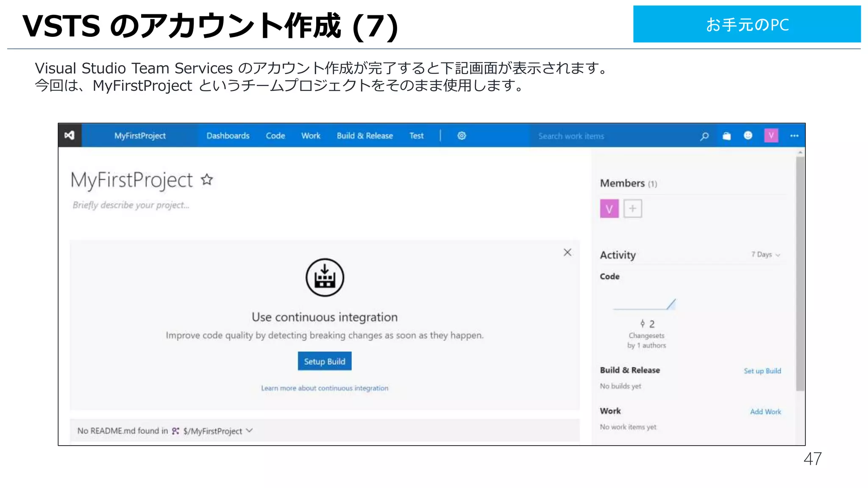Open the user avatar V in navbar
The width and height of the screenshot is (868, 488).
(x=771, y=136)
